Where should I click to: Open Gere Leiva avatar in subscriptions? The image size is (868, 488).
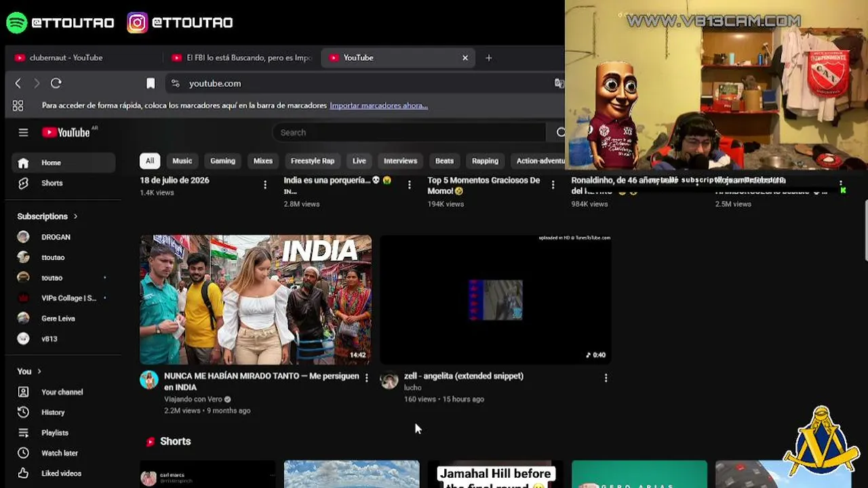(x=24, y=319)
